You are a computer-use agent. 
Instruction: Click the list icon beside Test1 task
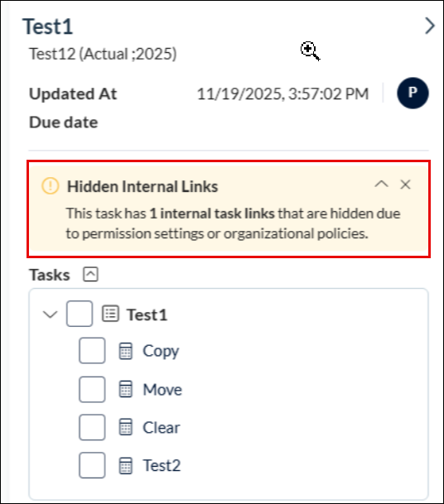pyautogui.click(x=111, y=314)
